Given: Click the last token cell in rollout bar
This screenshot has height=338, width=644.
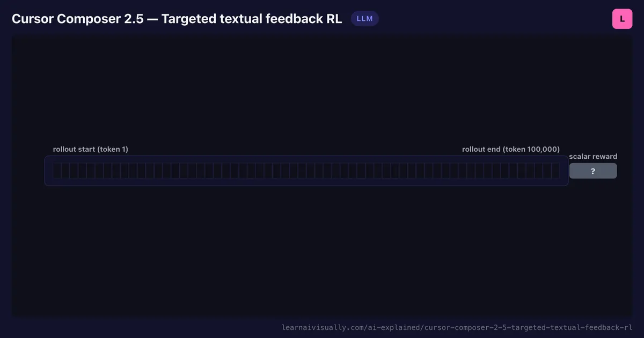Looking at the screenshot, I should [555, 171].
